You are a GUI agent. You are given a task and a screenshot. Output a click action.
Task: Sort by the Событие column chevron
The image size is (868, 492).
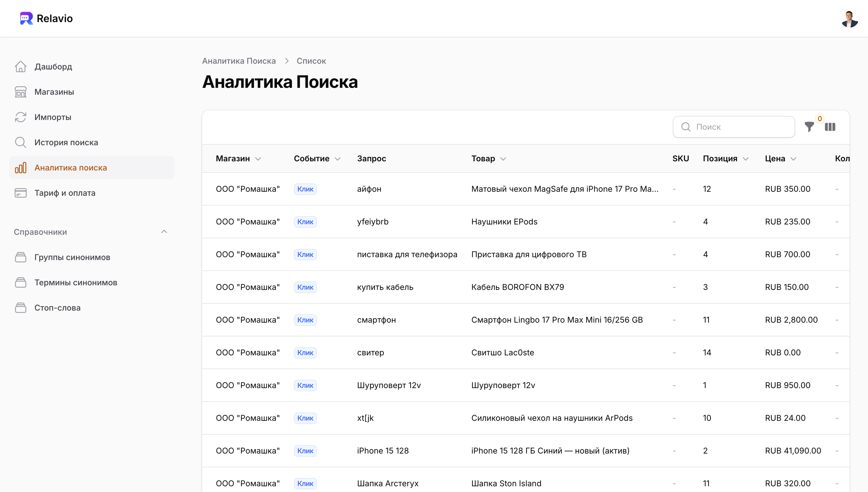pos(338,159)
